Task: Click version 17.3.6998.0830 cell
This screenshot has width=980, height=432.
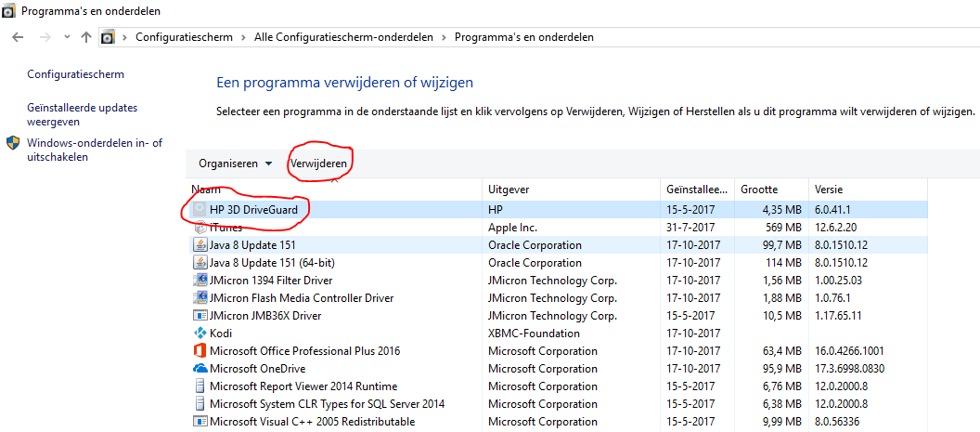Action: click(849, 368)
